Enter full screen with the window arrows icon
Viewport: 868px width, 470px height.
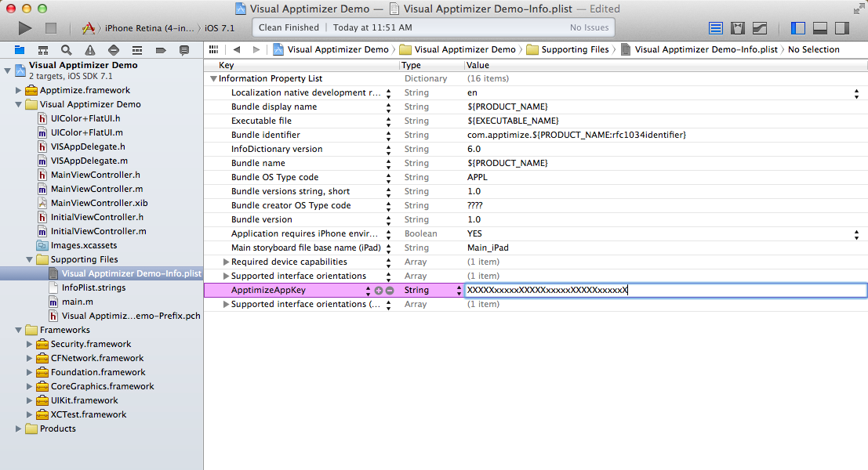pyautogui.click(x=859, y=9)
